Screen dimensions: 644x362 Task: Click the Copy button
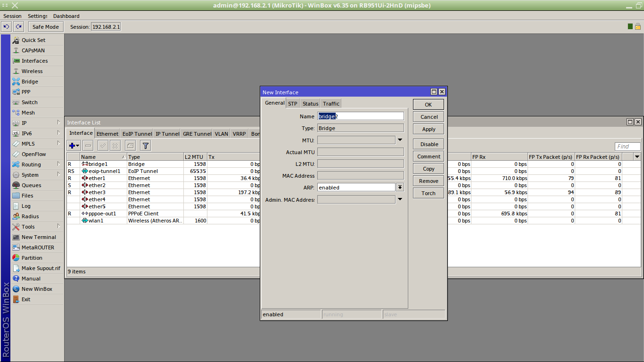pyautogui.click(x=429, y=169)
